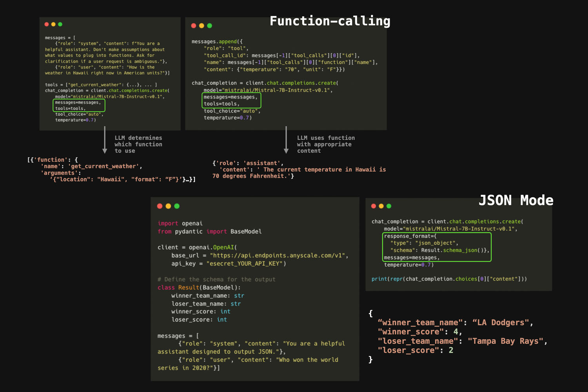The width and height of the screenshot is (588, 392).
Task: Maximize the response_format code window
Action: [389, 206]
